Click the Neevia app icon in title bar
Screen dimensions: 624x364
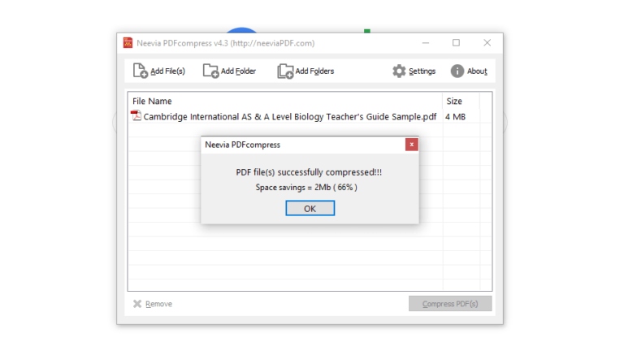(x=128, y=42)
